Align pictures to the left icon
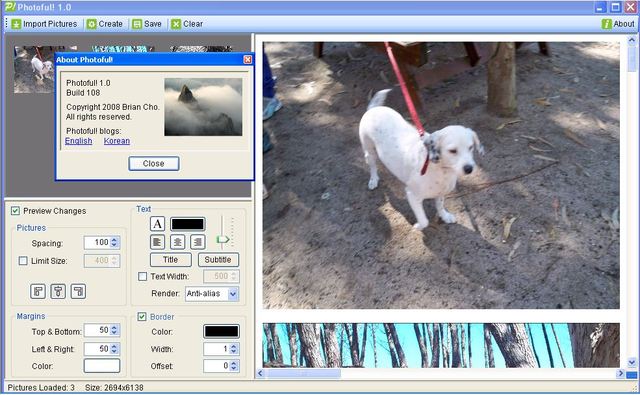This screenshot has height=395, width=640. click(x=38, y=291)
